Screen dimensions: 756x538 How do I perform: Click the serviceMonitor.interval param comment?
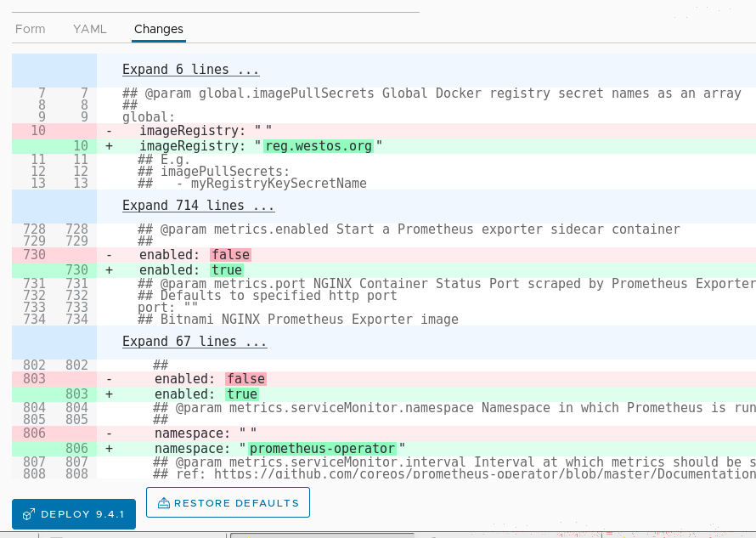454,462
